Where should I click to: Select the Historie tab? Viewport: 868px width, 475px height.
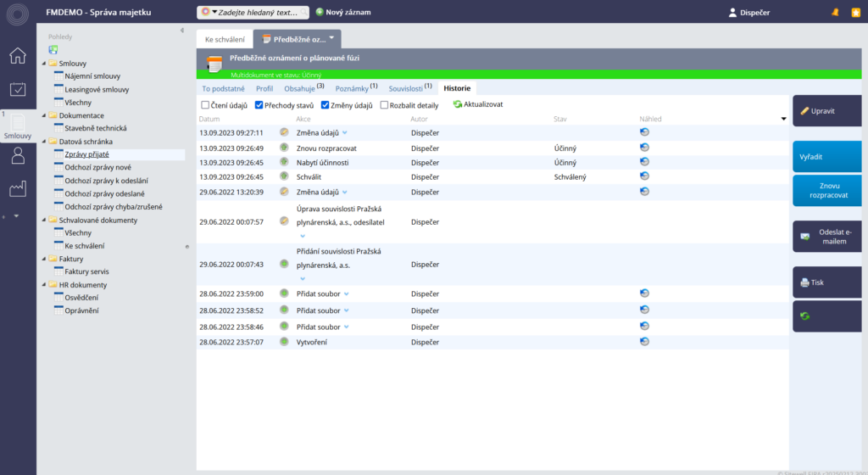pyautogui.click(x=457, y=88)
